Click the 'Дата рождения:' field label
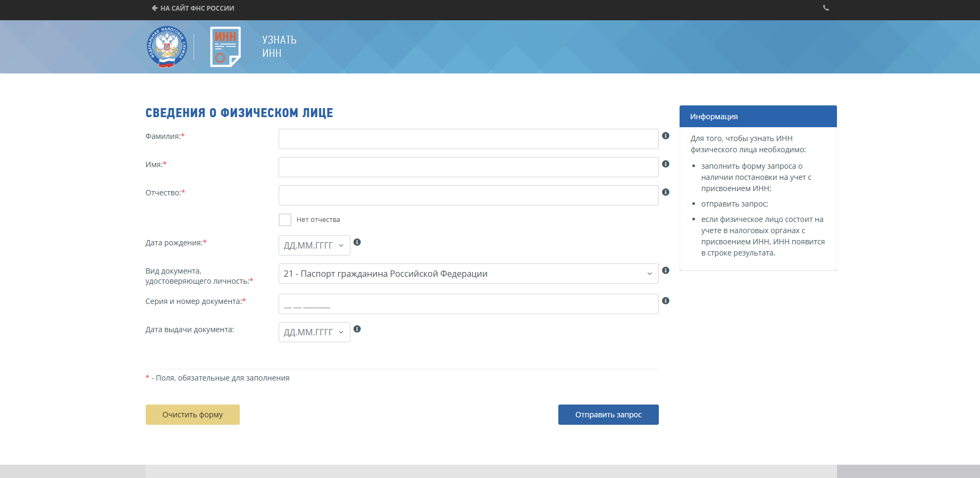This screenshot has width=980, height=478. point(176,243)
